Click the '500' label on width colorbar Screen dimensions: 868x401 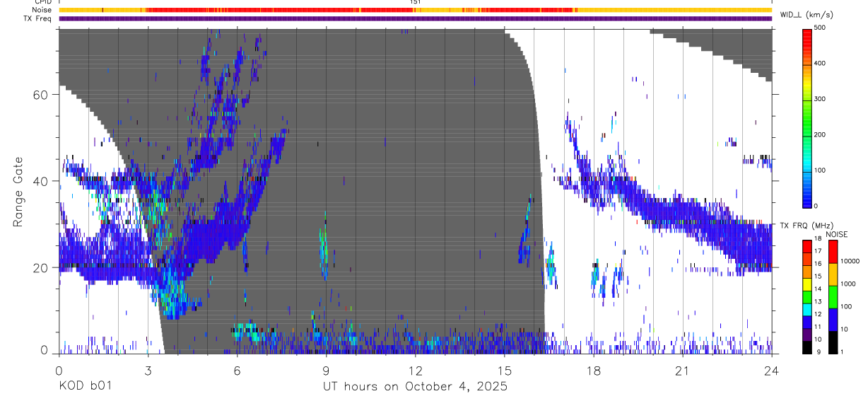821,28
